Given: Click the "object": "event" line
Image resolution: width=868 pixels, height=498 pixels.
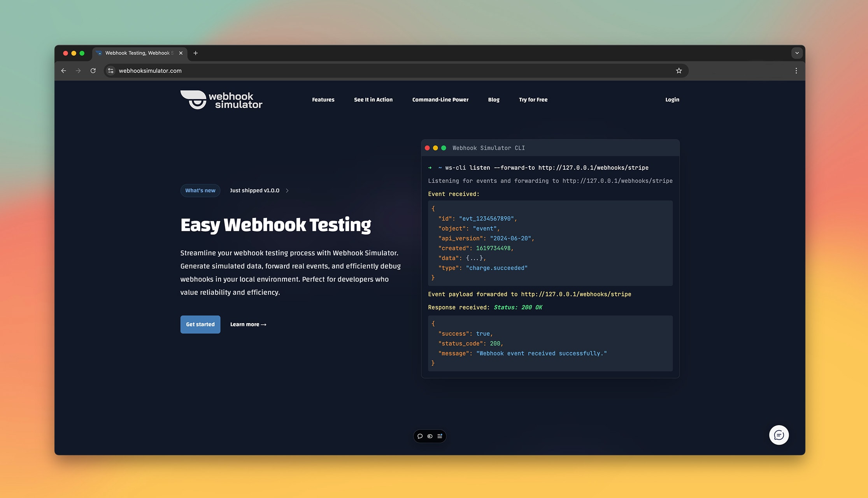Looking at the screenshot, I should coord(469,229).
